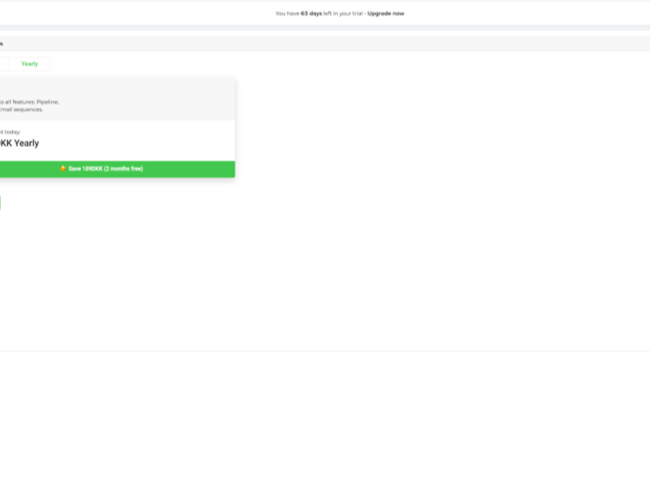This screenshot has height=500, width=650.
Task: Click the green Save 189DKK banner
Action: [x=117, y=169]
